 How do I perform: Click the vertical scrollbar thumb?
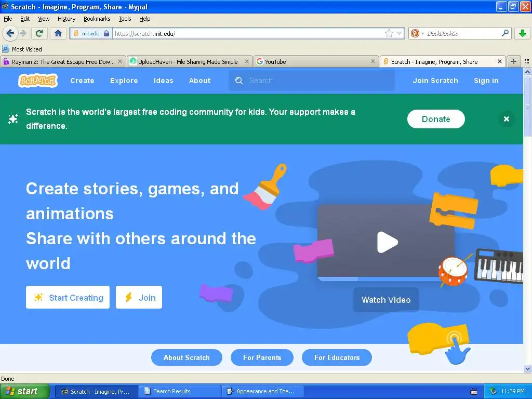tap(527, 106)
